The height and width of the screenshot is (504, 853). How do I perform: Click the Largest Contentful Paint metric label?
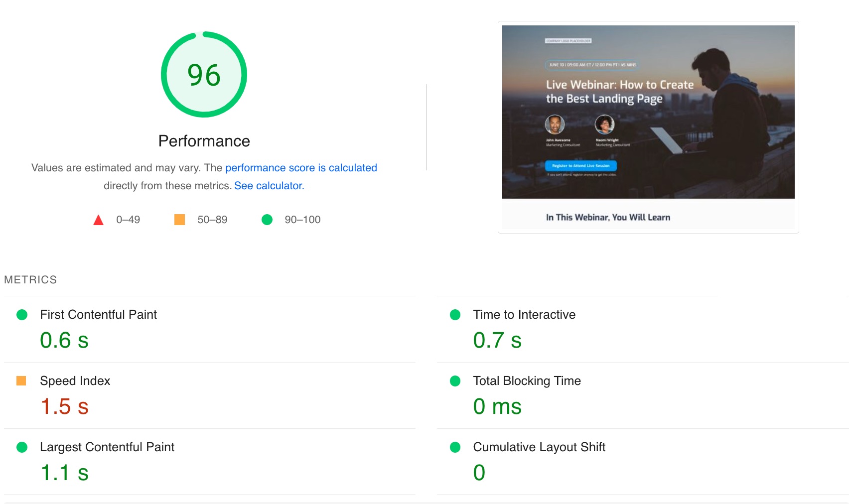click(107, 447)
